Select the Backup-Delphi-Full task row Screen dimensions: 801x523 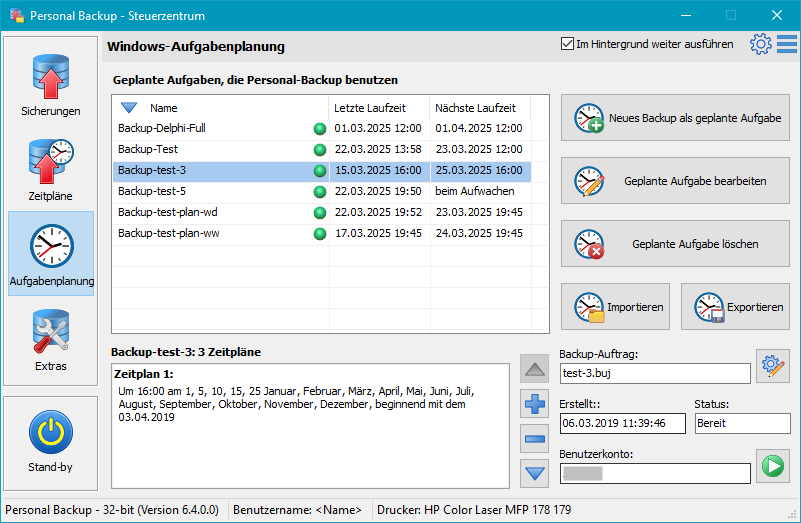click(x=322, y=128)
